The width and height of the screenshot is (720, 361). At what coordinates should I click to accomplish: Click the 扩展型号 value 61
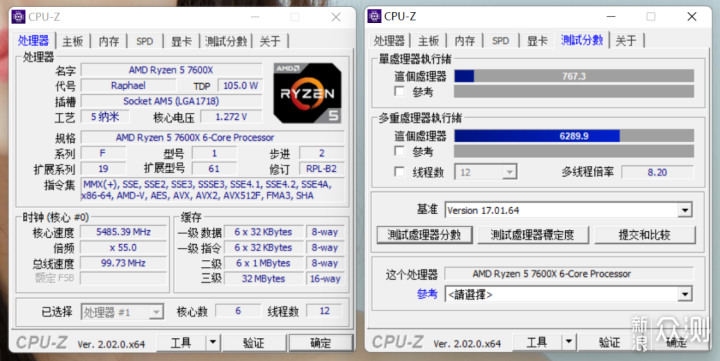point(214,169)
